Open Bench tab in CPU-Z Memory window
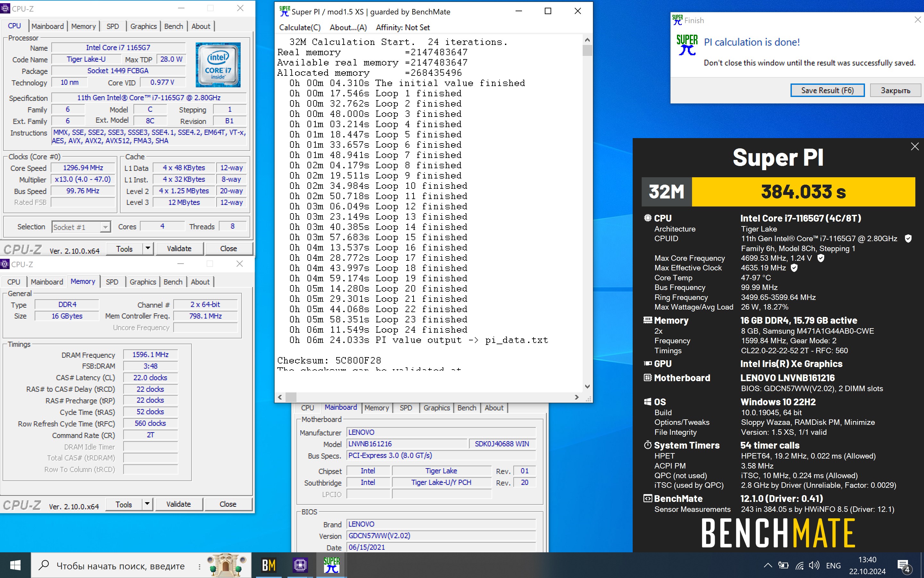Image resolution: width=924 pixels, height=578 pixels. (173, 282)
